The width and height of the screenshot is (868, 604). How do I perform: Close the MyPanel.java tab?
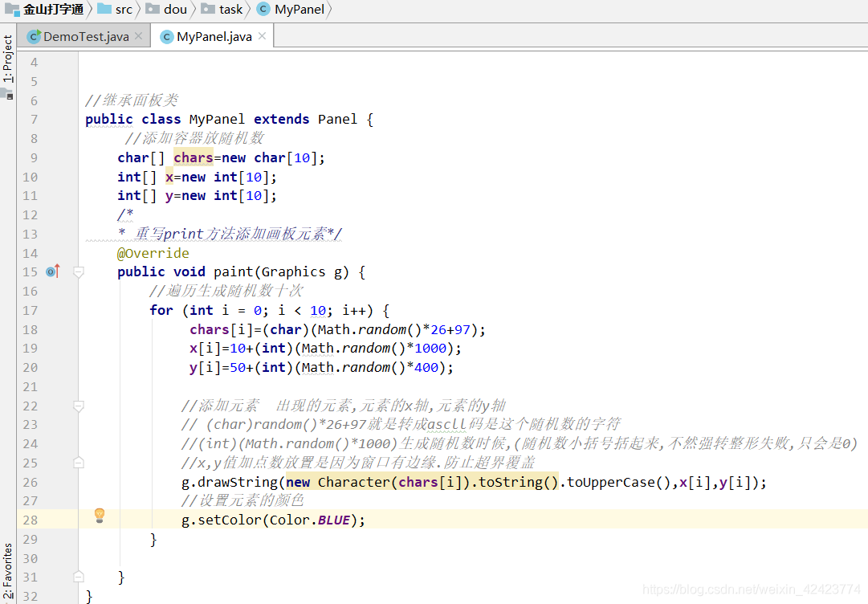tap(262, 36)
